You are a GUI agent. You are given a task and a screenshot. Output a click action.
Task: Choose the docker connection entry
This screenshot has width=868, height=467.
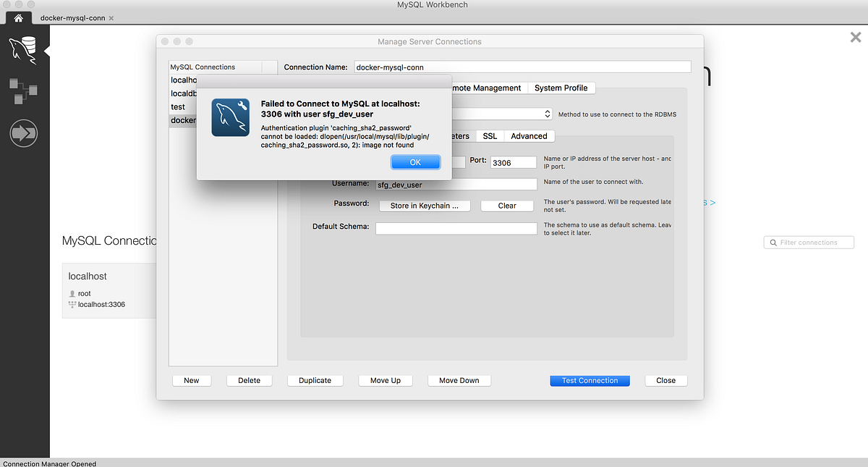click(182, 120)
